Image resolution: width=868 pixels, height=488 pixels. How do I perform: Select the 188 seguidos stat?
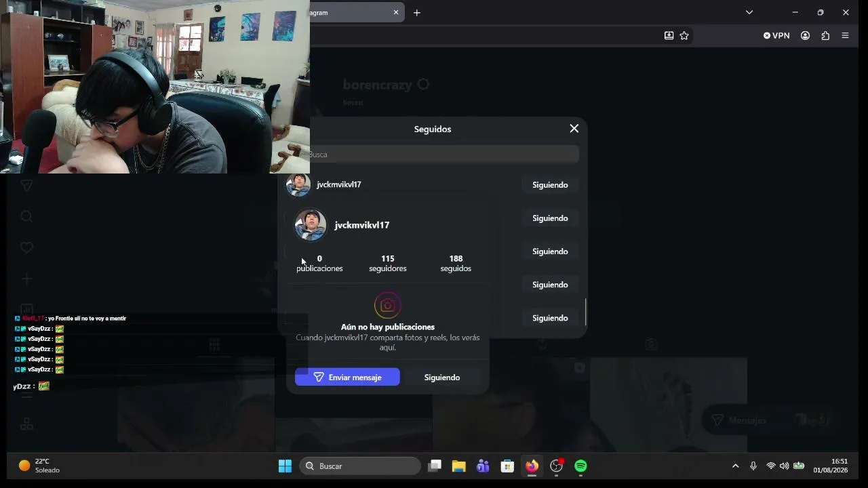(x=456, y=264)
